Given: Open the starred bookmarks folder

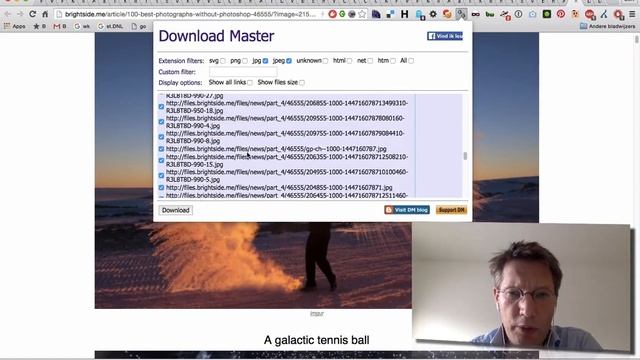Looking at the screenshot, I should pos(39,26).
